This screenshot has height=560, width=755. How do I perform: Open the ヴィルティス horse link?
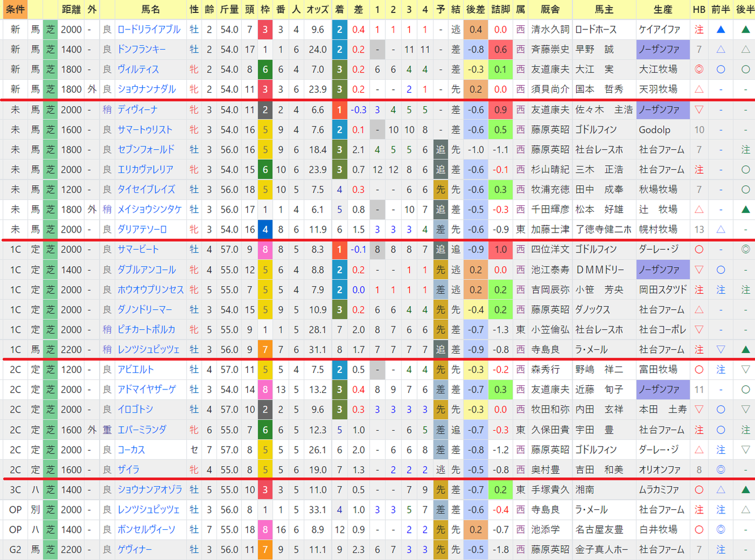pyautogui.click(x=138, y=70)
